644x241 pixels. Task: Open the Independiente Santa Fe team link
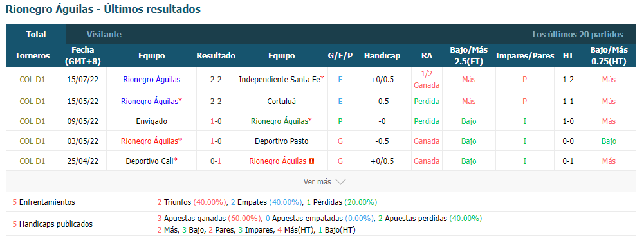pos(281,79)
